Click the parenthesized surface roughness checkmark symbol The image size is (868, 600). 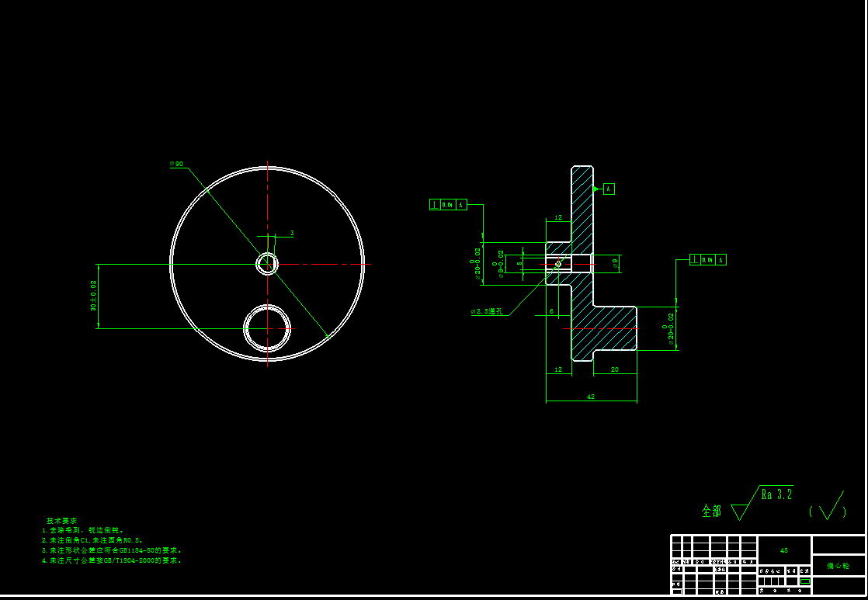pos(828,506)
